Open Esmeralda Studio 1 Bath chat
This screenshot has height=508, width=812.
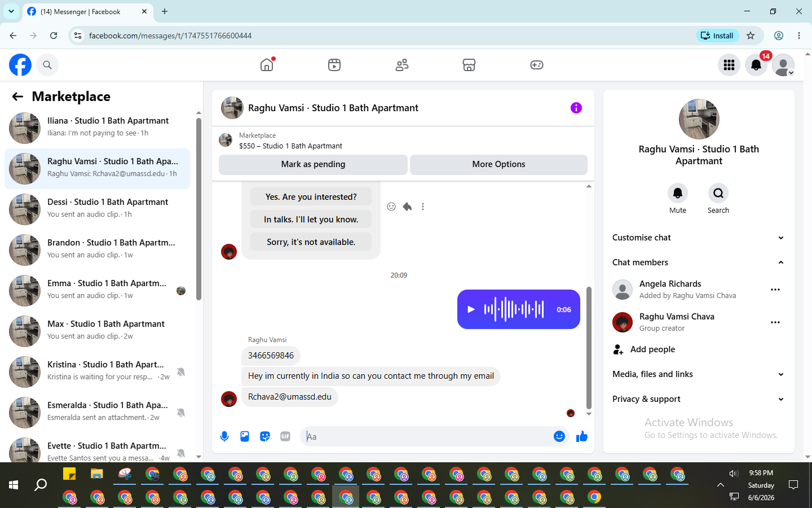(97, 413)
